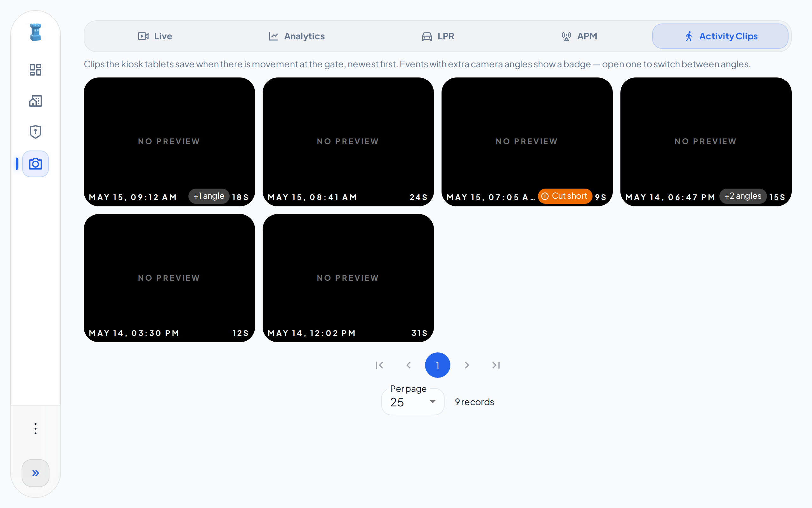Go to the next page arrow

click(x=467, y=365)
